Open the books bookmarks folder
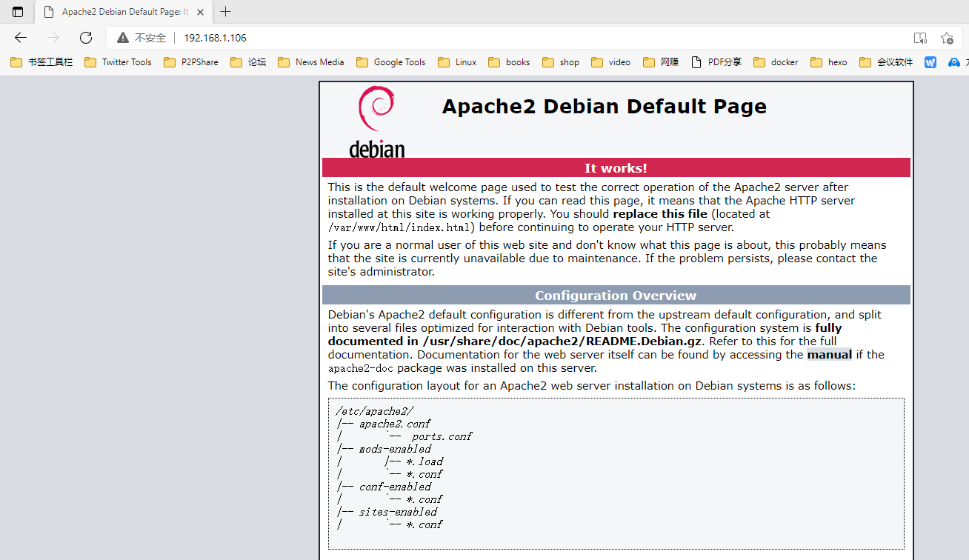This screenshot has width=969, height=560. (x=509, y=62)
